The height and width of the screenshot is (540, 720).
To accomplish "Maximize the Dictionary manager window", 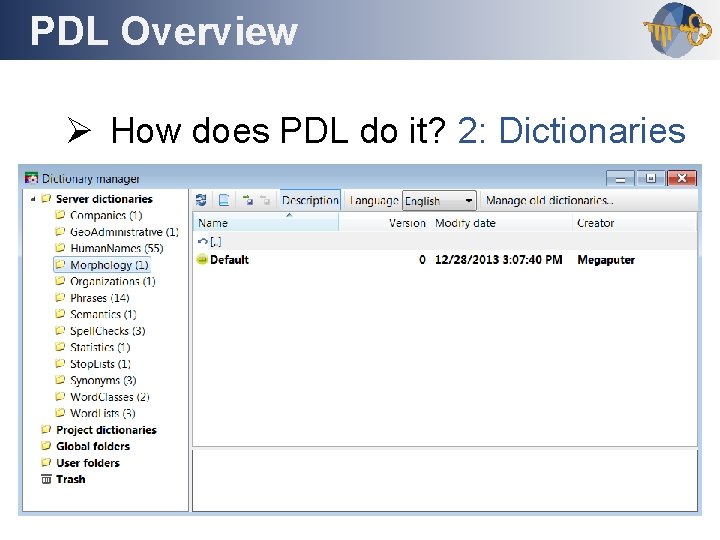I will pos(651,178).
